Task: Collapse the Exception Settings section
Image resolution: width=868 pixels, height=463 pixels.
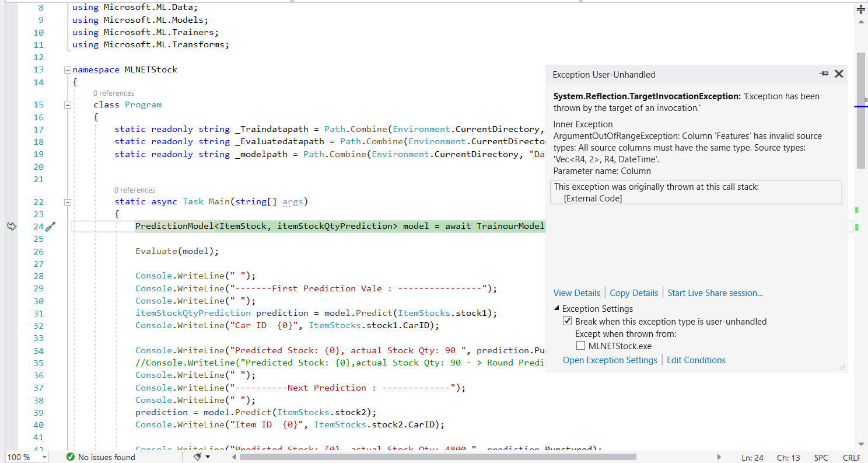Action: click(555, 308)
